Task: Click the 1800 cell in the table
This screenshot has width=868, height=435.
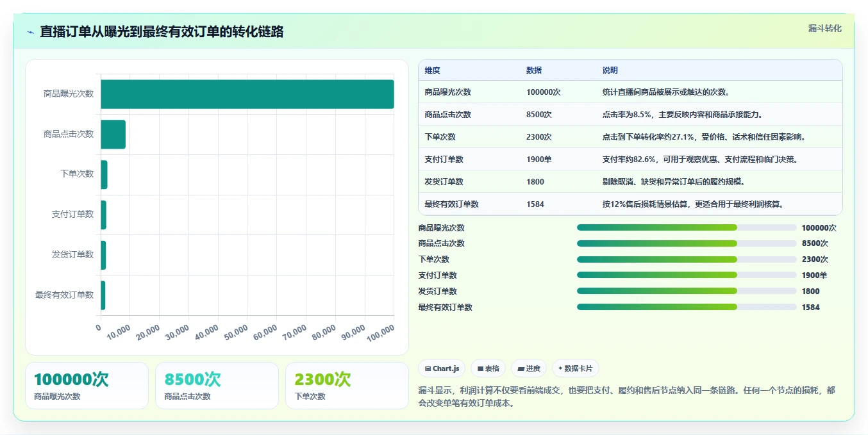Action: click(x=535, y=182)
